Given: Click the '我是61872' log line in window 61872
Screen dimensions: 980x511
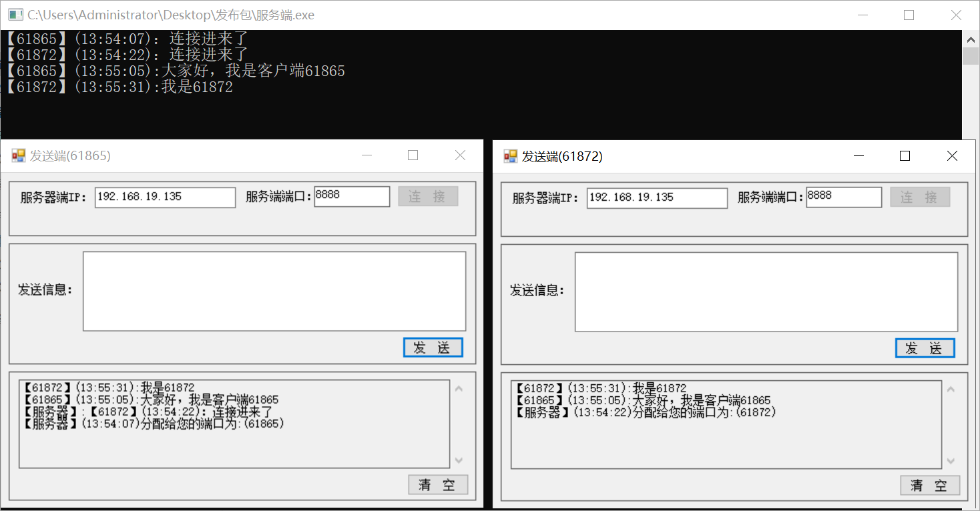Looking at the screenshot, I should click(601, 388).
